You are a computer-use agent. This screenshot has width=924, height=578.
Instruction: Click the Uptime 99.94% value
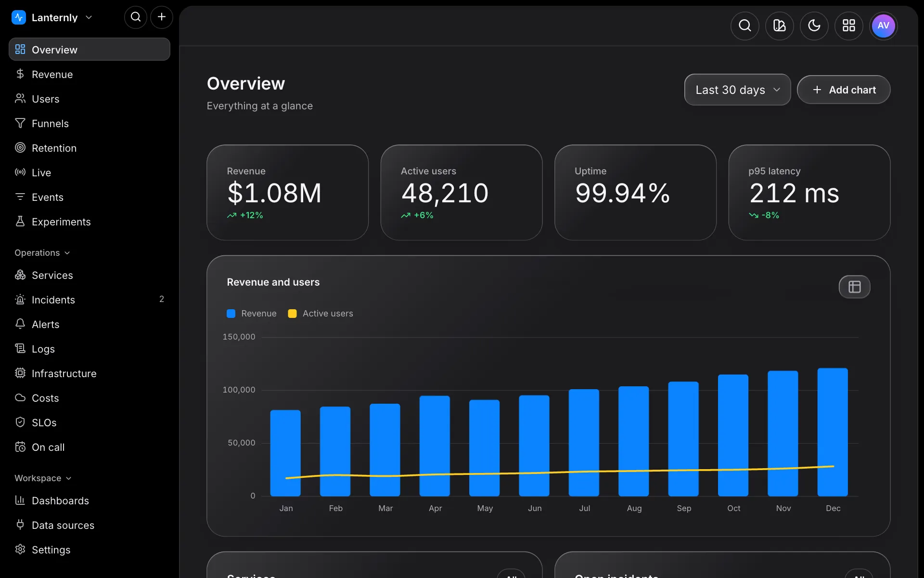tap(622, 193)
